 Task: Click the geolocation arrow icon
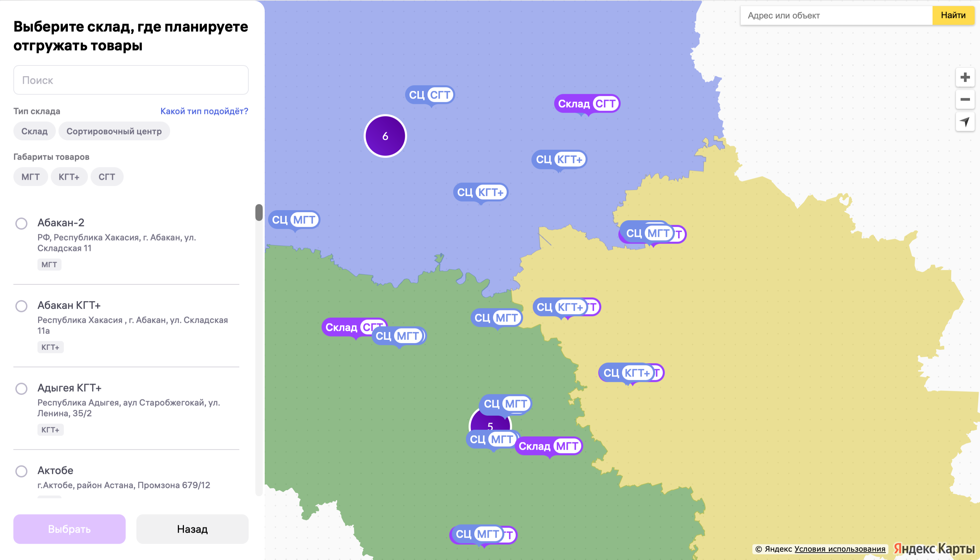coord(965,122)
